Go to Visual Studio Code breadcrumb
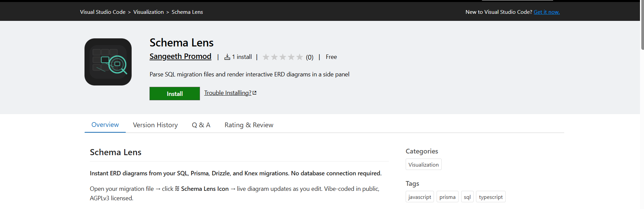This screenshot has height=209, width=644. [103, 12]
